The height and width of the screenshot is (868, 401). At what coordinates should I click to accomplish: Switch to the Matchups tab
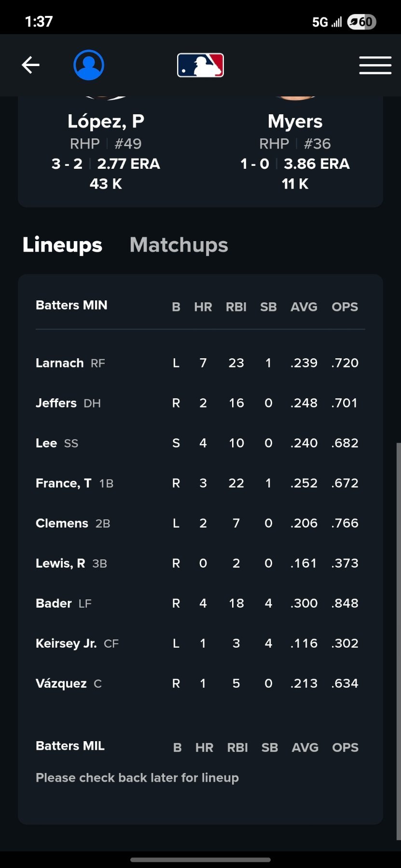coord(179,245)
